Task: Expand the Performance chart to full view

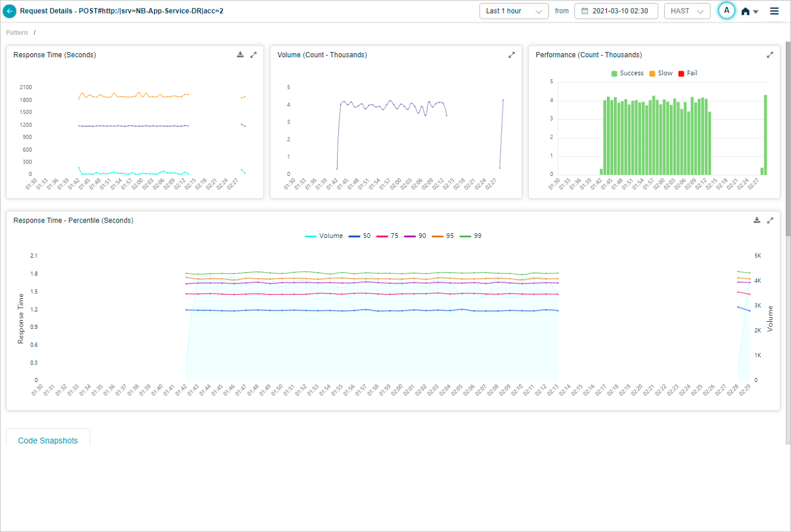Action: click(x=770, y=55)
